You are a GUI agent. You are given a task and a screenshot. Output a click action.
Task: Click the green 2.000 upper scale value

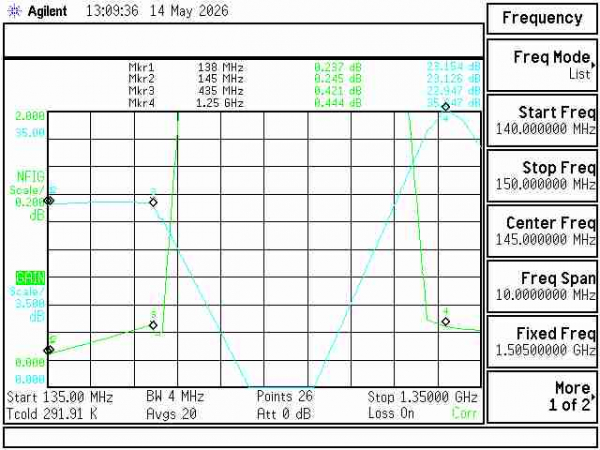click(30, 116)
